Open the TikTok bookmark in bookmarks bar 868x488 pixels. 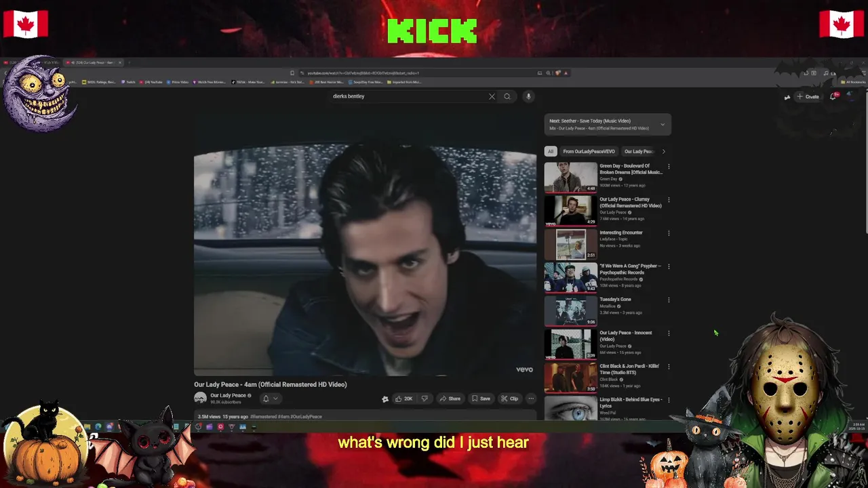[x=248, y=82]
